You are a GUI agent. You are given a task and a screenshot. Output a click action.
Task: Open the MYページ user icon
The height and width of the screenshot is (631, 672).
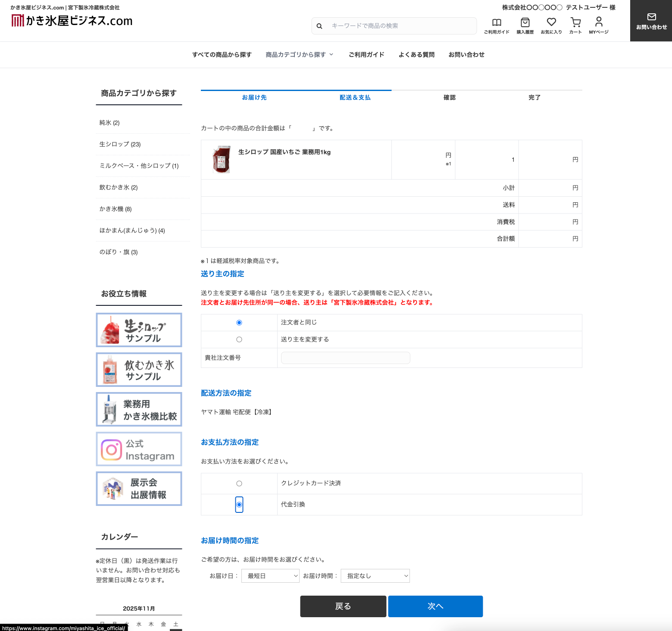599,22
